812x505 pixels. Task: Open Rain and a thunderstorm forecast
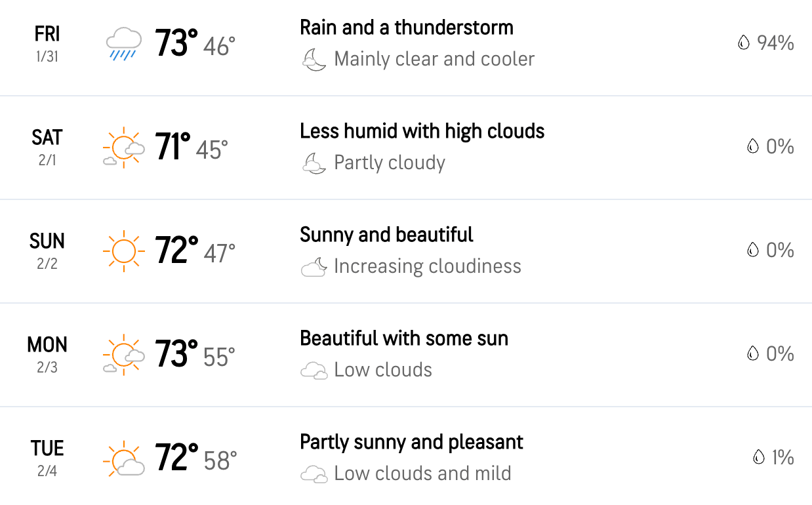click(x=407, y=28)
